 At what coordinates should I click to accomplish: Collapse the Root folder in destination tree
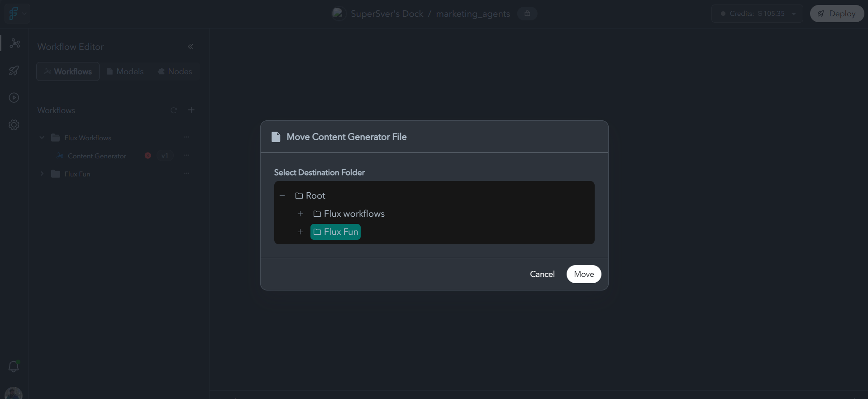point(282,196)
